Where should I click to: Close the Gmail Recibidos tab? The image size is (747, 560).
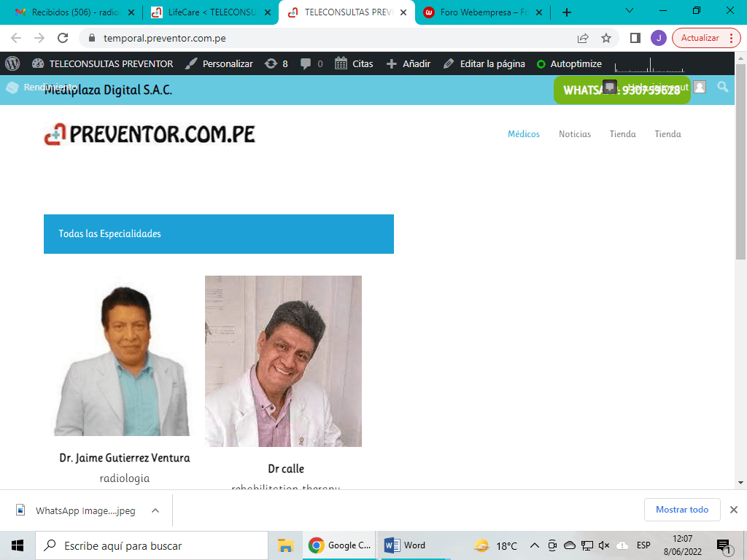(x=131, y=12)
